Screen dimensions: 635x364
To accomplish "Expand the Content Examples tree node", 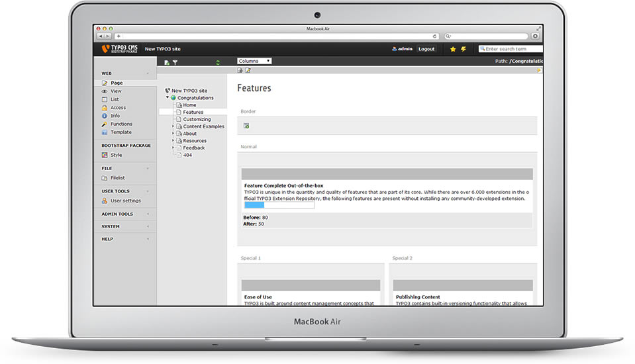I will (173, 126).
